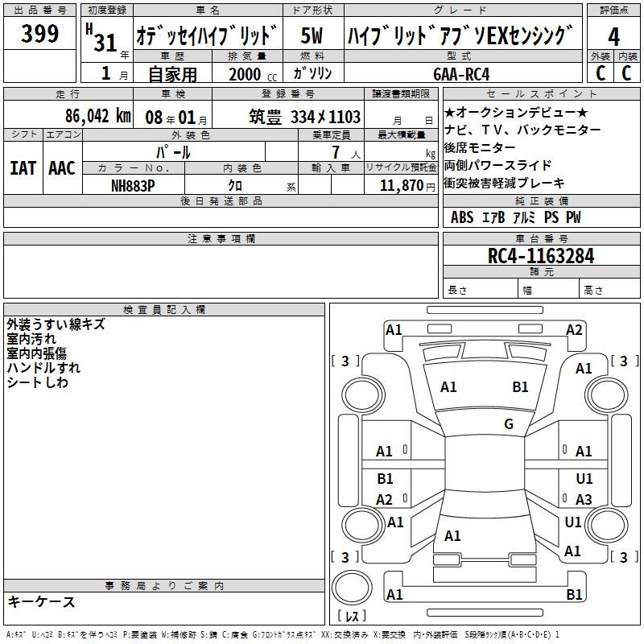Image resolution: width=644 pixels, height=644 pixels.
Task: Click the grade ハイブリッドアブソEXセンシング
Action: (460, 35)
